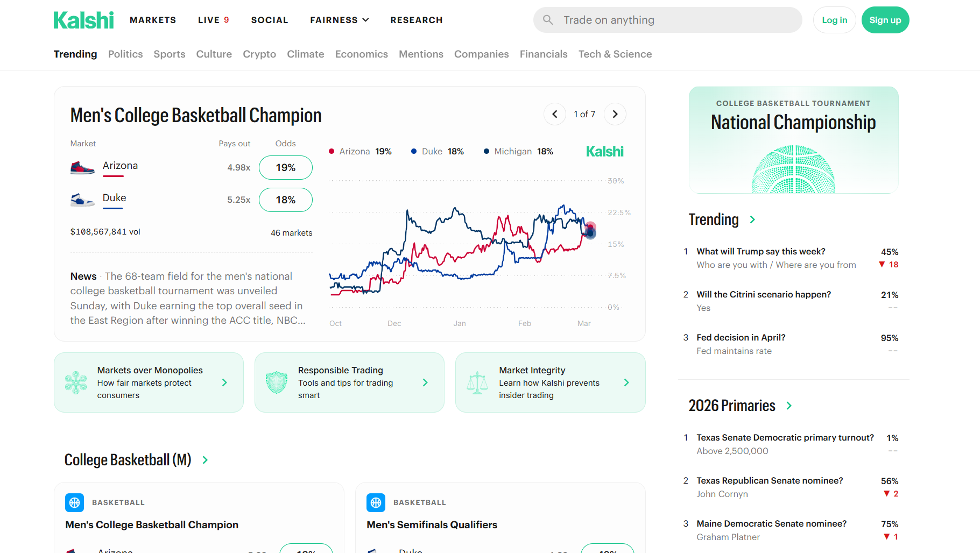Viewport: 980px width, 553px height.
Task: Open National Championship tournament banner
Action: (x=793, y=140)
